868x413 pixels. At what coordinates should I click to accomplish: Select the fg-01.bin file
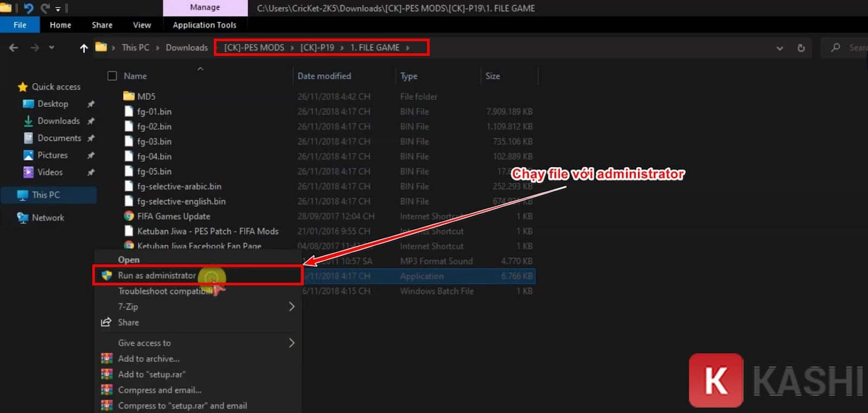[154, 111]
